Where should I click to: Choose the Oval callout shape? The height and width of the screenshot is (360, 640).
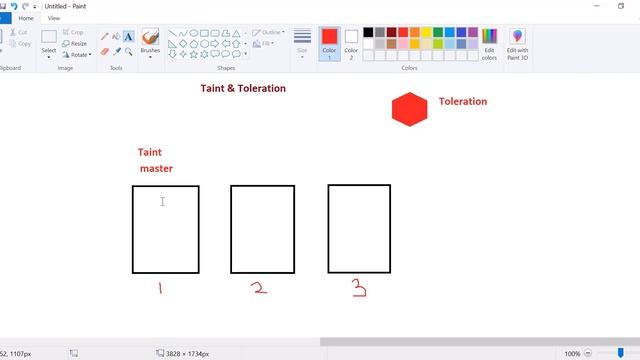pos(226,54)
